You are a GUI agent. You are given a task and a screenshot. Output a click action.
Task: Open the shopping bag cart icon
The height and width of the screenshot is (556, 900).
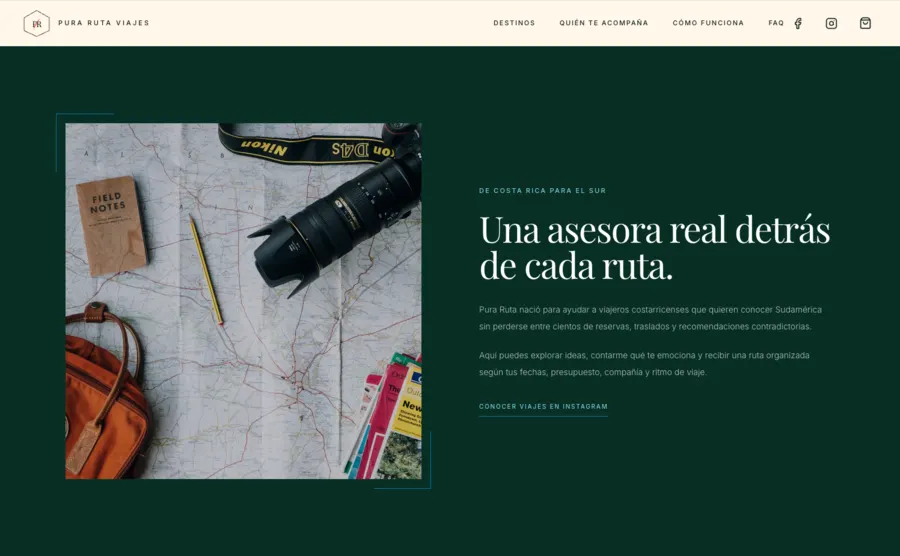[x=865, y=23]
